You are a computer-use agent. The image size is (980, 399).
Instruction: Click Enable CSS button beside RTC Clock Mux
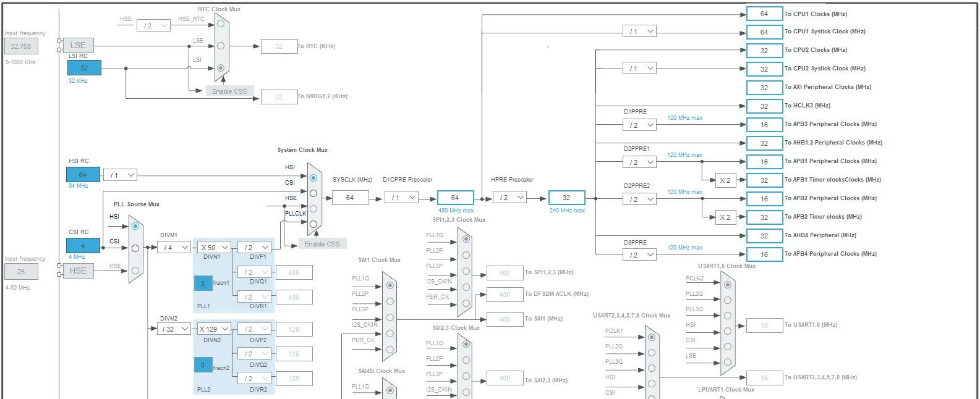point(229,91)
